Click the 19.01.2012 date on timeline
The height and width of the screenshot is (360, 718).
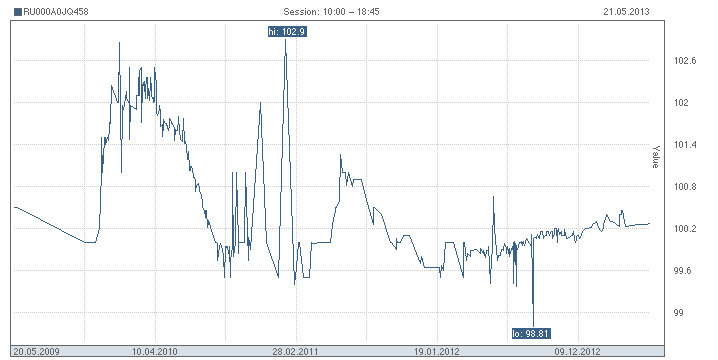pos(437,352)
